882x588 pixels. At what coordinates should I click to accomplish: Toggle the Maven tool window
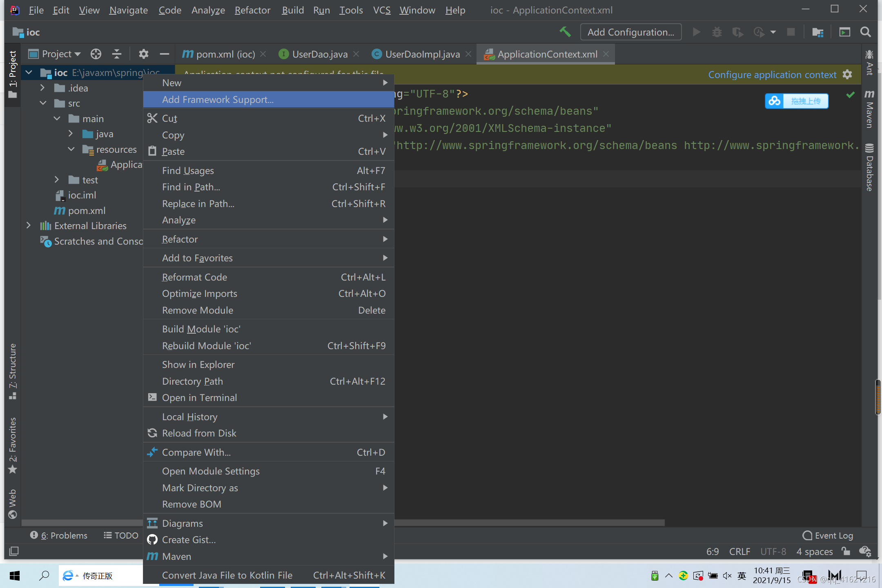tap(869, 109)
